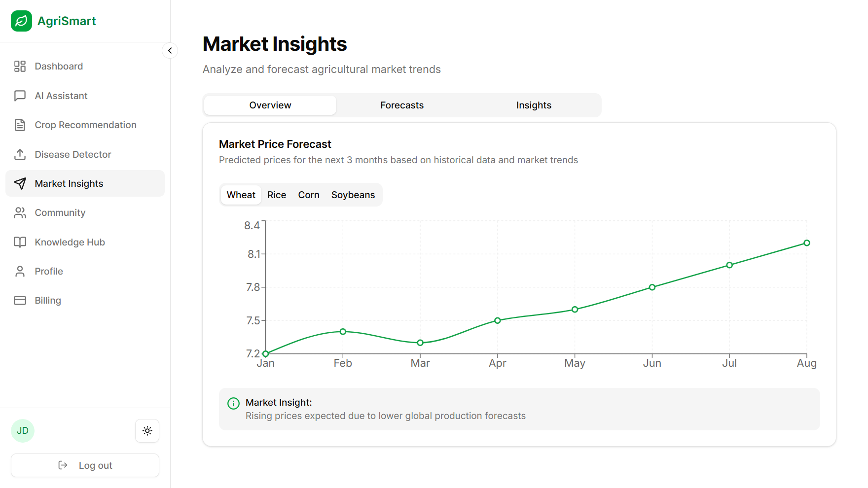Click the Market Insight info icon

pos(233,404)
